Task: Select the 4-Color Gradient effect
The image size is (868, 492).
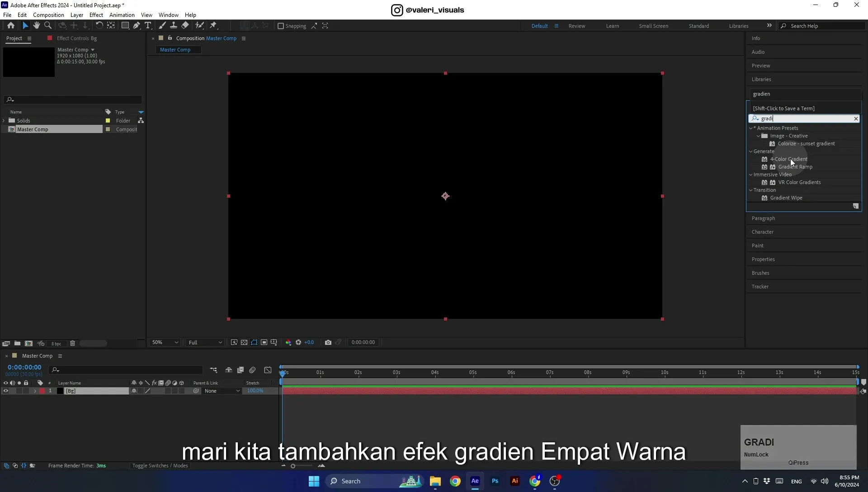Action: tap(788, 159)
